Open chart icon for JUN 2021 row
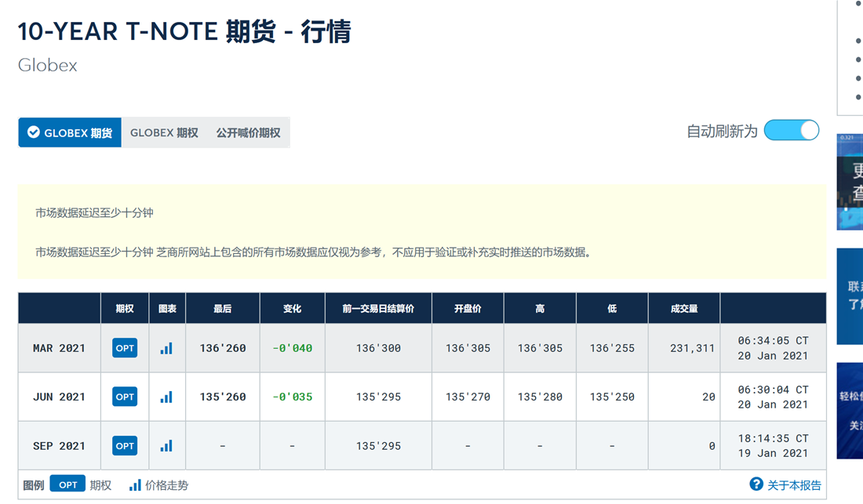The height and width of the screenshot is (504, 863). click(166, 397)
